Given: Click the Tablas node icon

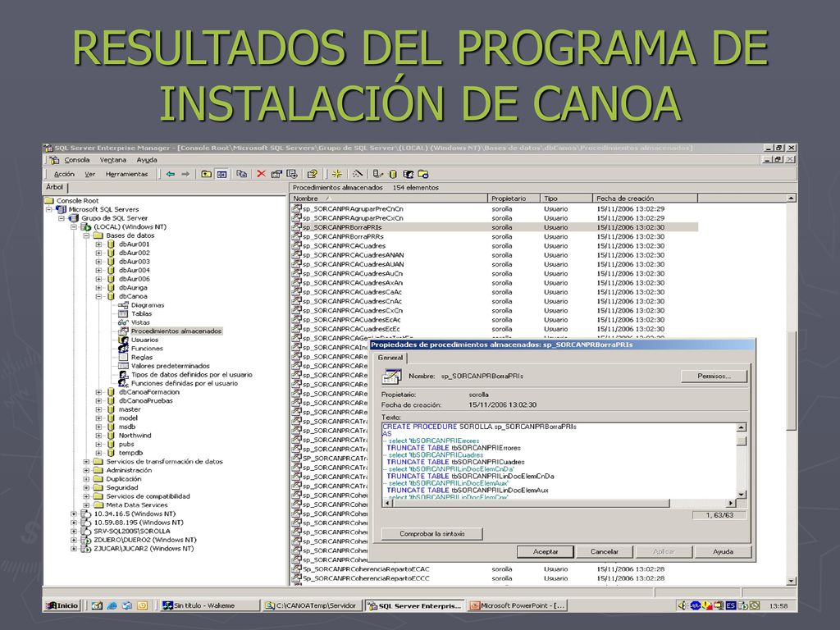Looking at the screenshot, I should point(123,313).
